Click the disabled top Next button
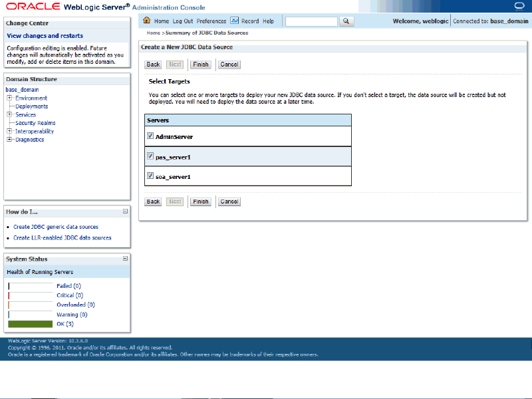Screen dimensions: 532x399 point(175,65)
